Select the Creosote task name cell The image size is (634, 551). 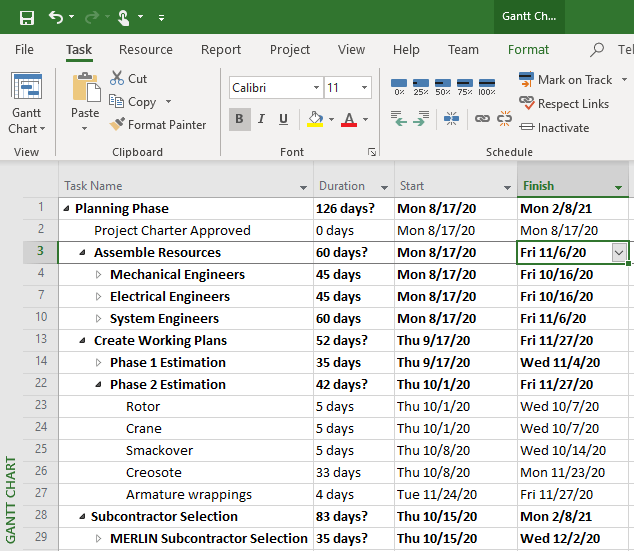point(186,473)
